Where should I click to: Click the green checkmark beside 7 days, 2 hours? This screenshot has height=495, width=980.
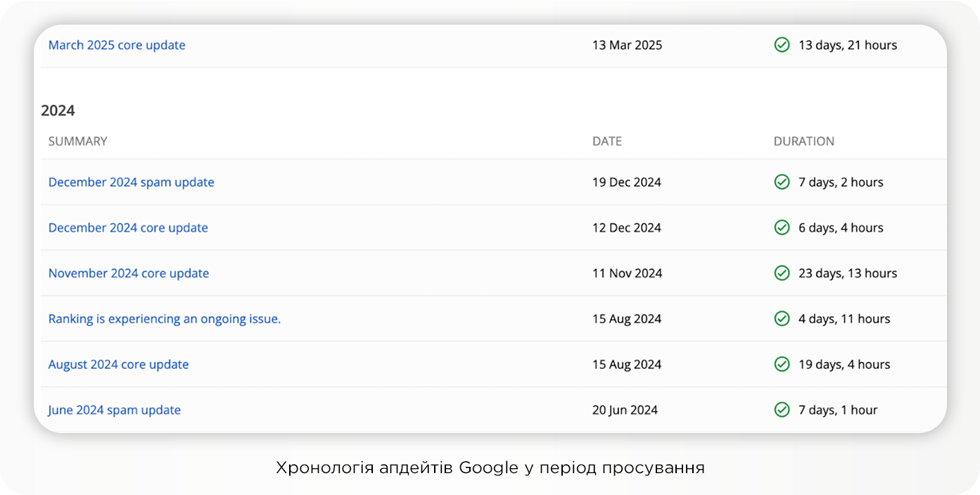[x=782, y=182]
